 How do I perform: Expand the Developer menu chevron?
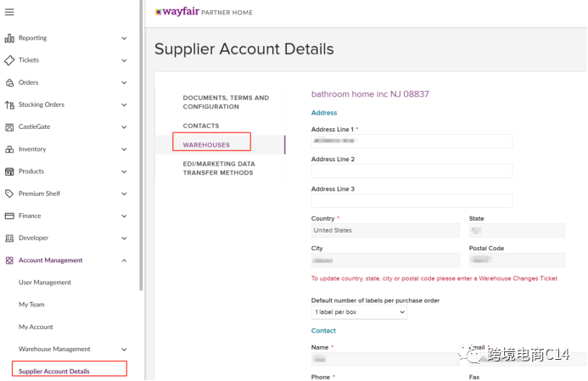124,238
